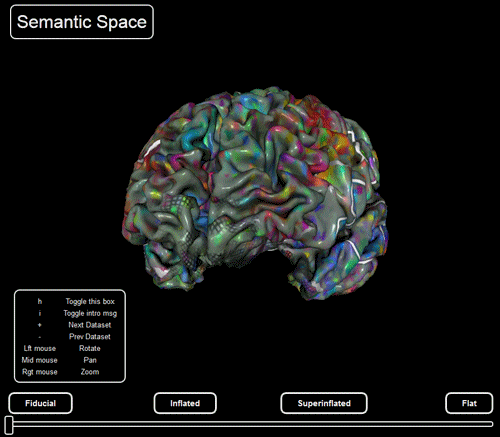Switch to the Superinflated view
The image size is (500, 437).
[324, 403]
